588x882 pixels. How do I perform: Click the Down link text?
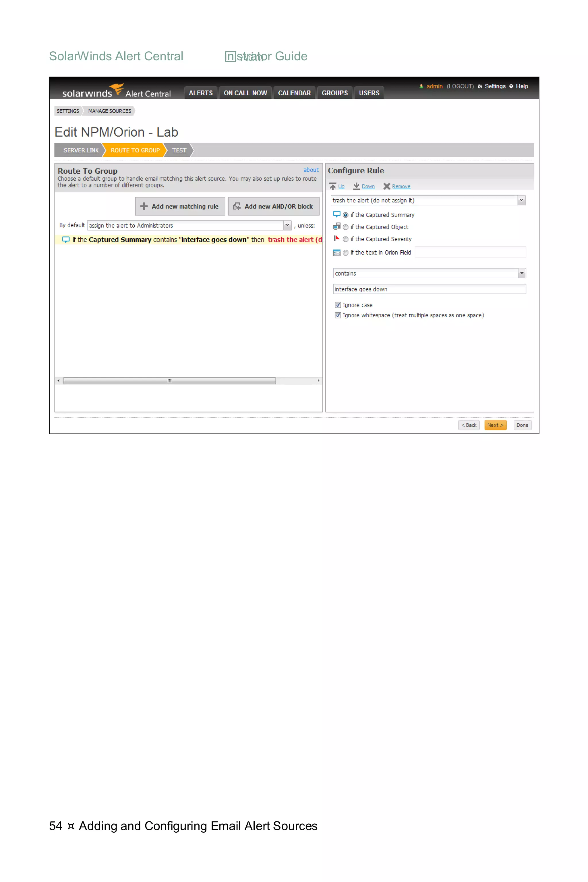point(368,186)
